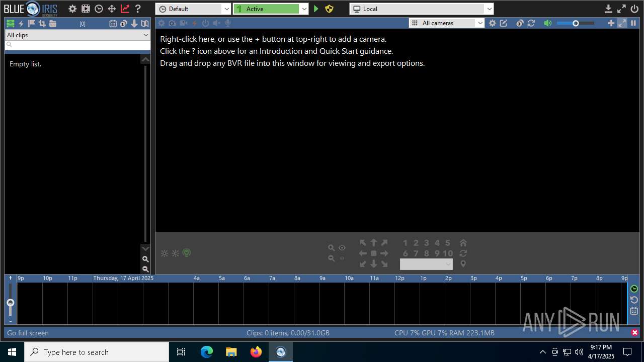Click the download updates icon top right

coord(608,9)
